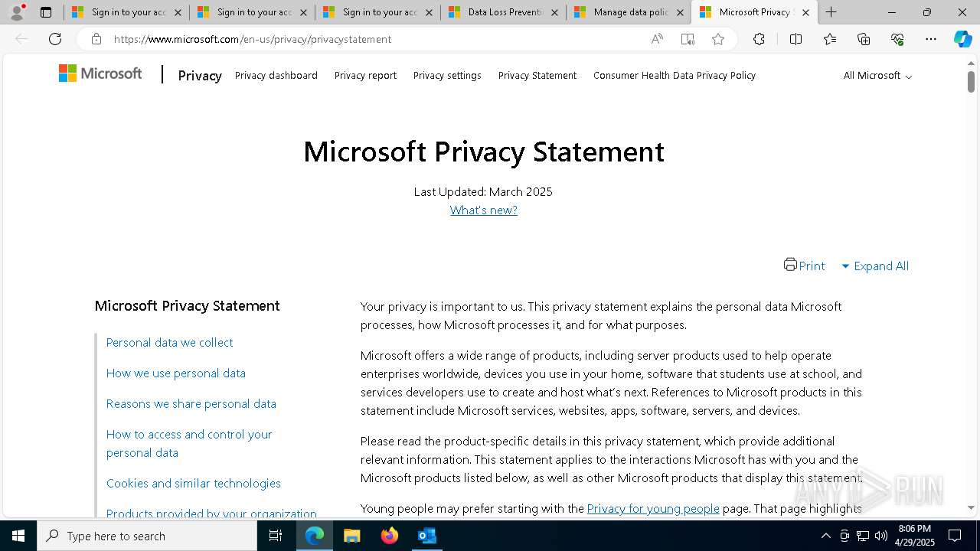Switch to first Sign in to your account tab
The image size is (980, 551).
click(127, 12)
